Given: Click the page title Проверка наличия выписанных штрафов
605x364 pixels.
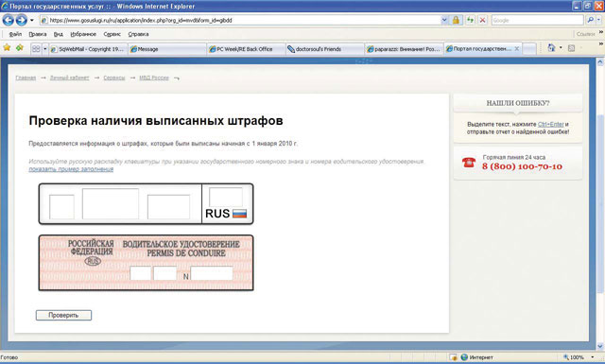Looking at the screenshot, I should click(156, 121).
